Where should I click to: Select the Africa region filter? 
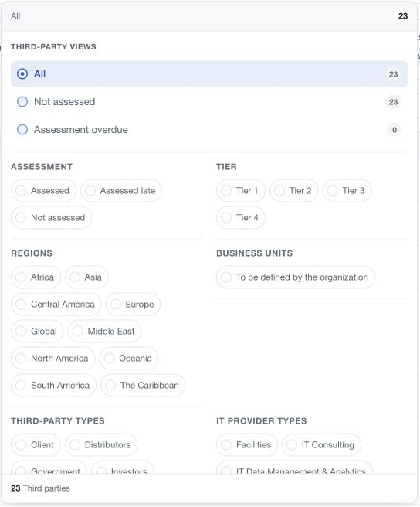pyautogui.click(x=36, y=277)
